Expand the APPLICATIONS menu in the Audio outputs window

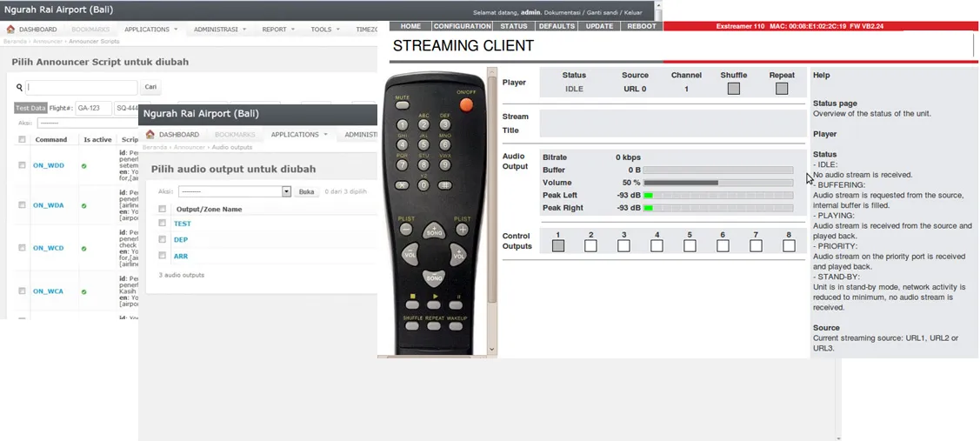299,135
